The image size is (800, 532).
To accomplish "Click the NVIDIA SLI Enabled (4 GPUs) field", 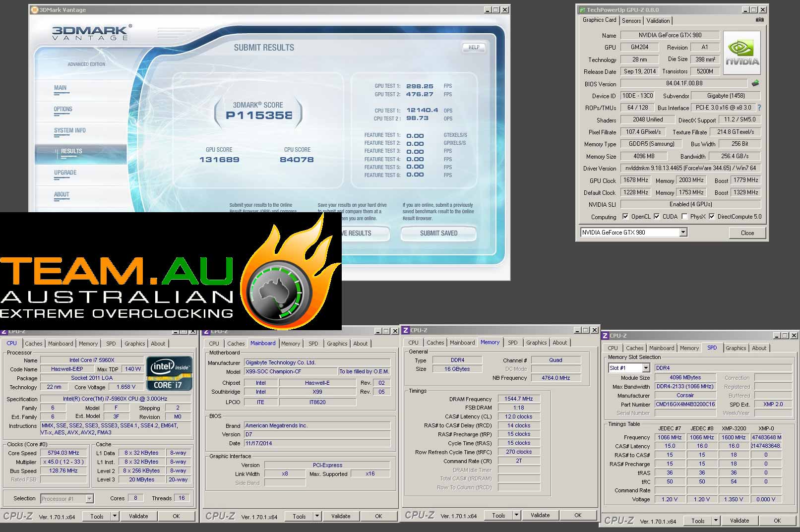I will (x=690, y=204).
